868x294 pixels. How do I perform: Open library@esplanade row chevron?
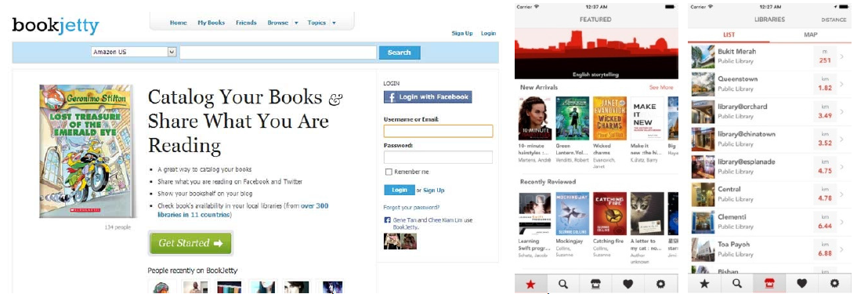point(842,167)
